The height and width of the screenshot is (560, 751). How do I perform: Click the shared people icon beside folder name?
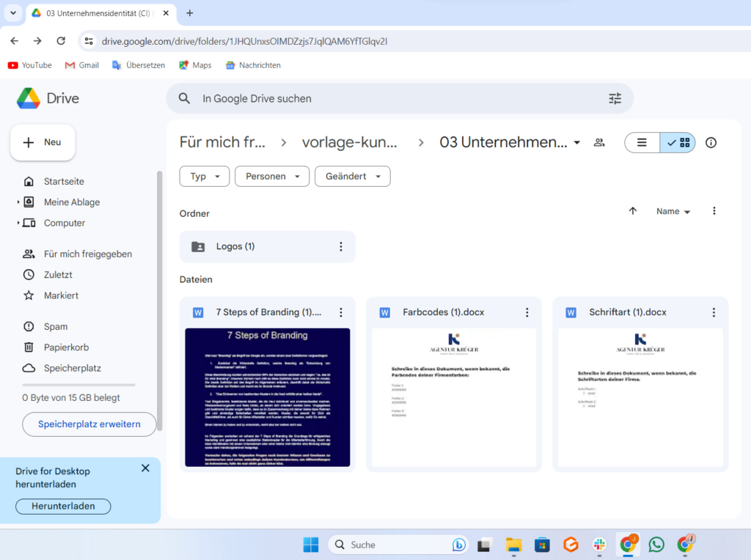[x=599, y=143]
